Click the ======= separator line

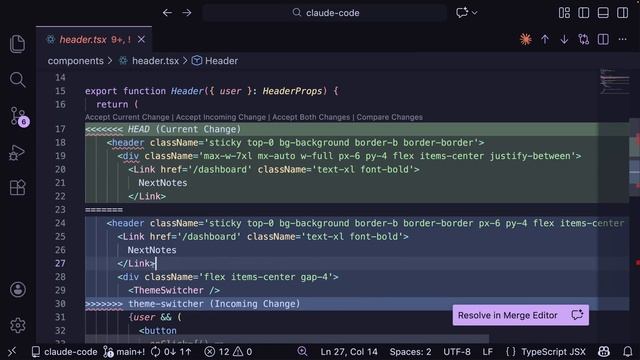[104, 209]
